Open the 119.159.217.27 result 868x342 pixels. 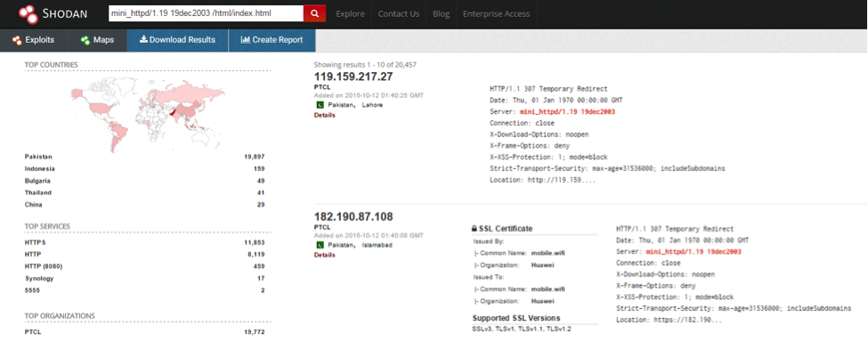[x=353, y=77]
